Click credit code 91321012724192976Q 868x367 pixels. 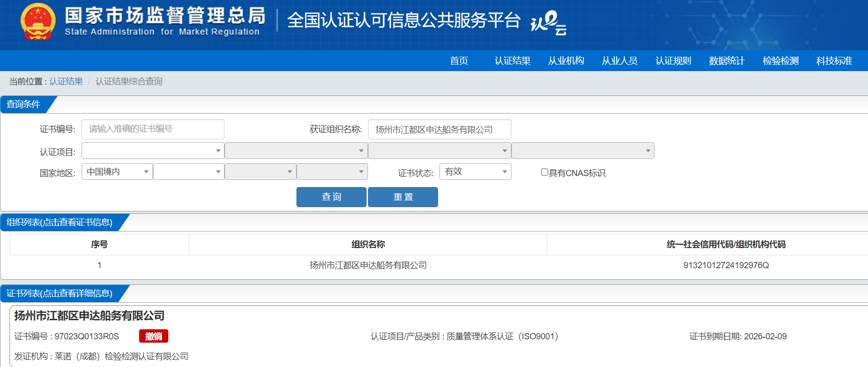coord(726,265)
